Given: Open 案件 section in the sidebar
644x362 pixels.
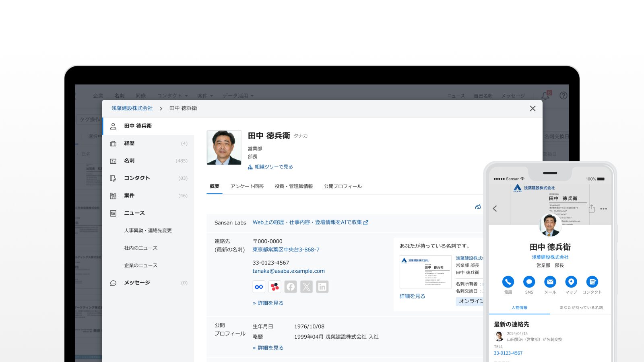Looking at the screenshot, I should pos(148,195).
